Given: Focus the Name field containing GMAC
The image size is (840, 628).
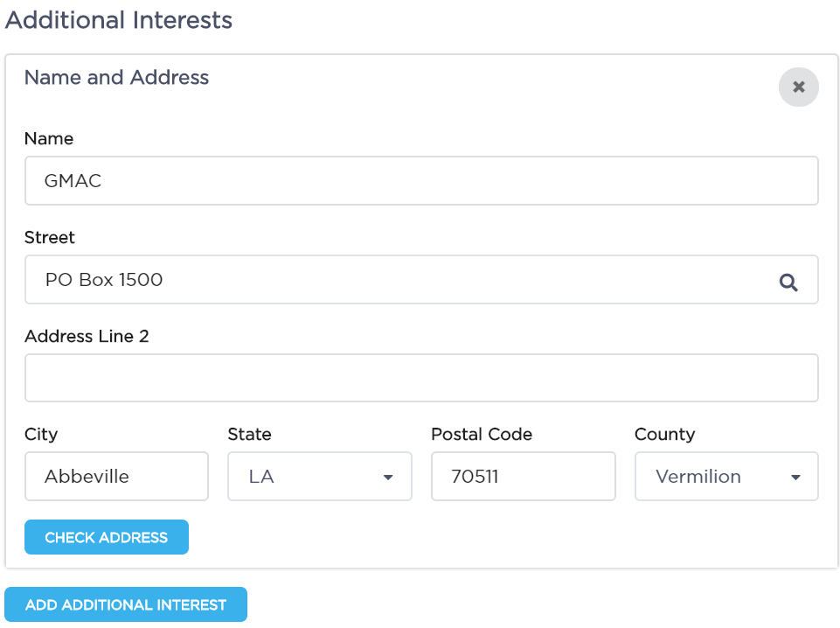Looking at the screenshot, I should pyautogui.click(x=421, y=180).
